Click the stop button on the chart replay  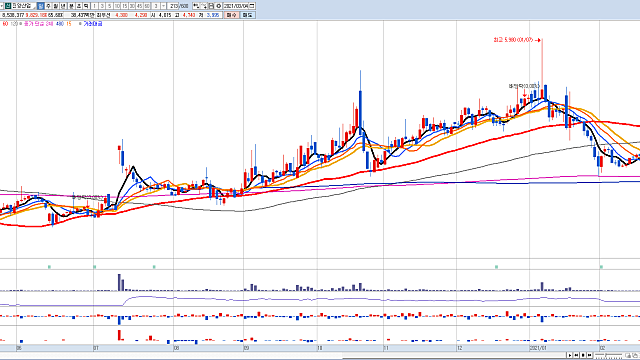(583, 355)
